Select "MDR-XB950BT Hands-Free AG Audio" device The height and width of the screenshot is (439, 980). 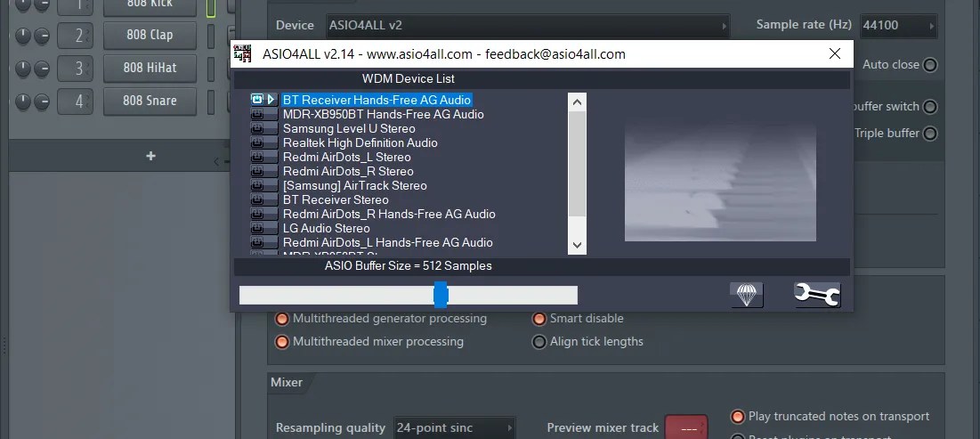[x=383, y=114]
